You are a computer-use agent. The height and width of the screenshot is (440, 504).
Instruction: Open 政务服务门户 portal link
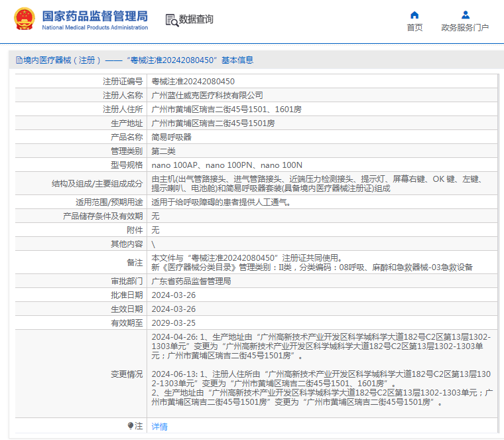pyautogui.click(x=465, y=28)
